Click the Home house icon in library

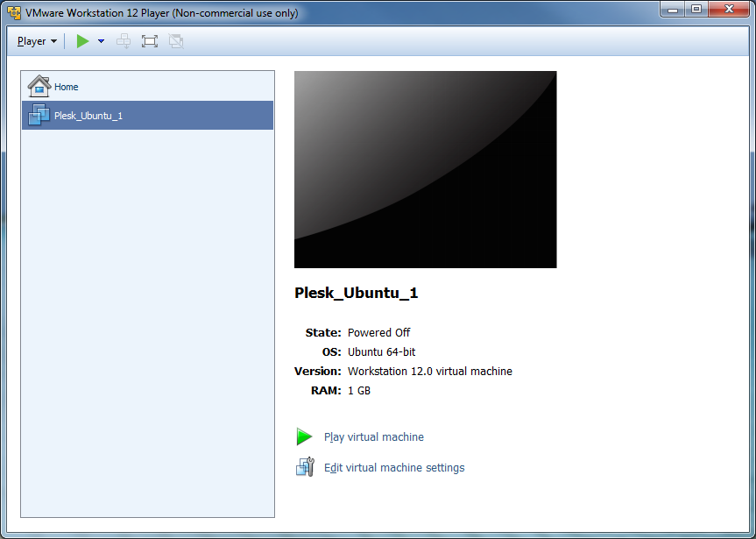pos(39,86)
